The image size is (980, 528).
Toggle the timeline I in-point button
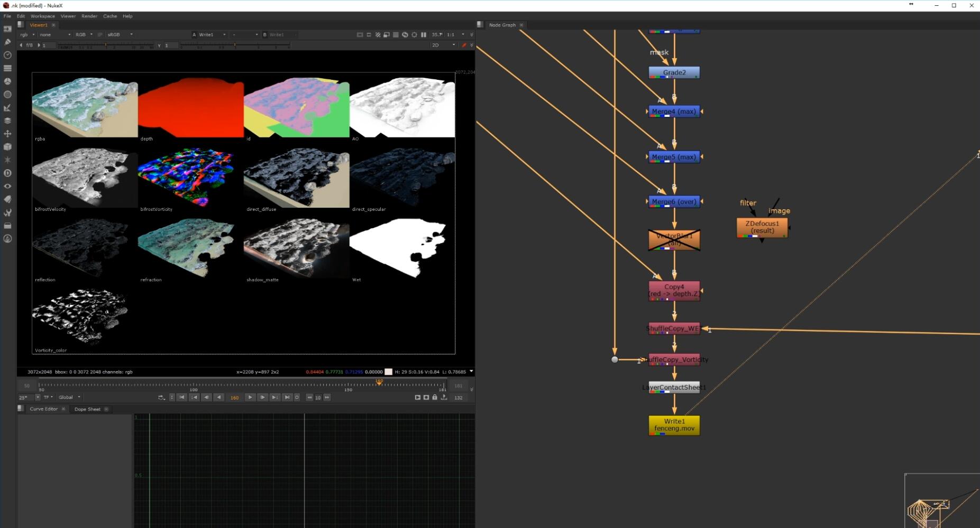coord(171,397)
